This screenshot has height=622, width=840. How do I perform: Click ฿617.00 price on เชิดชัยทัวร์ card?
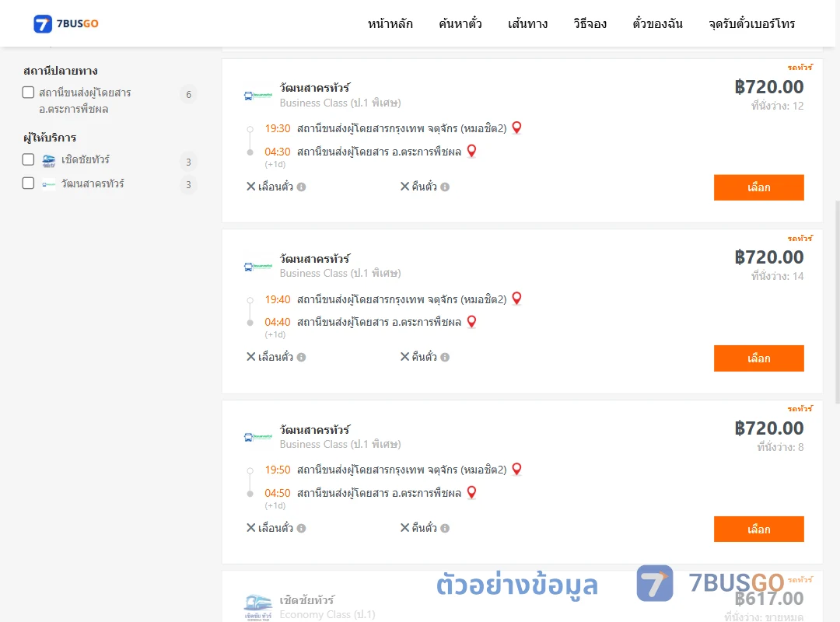click(x=769, y=599)
